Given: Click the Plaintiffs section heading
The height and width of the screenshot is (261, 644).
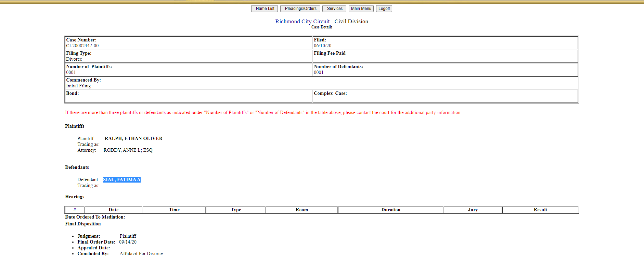Looking at the screenshot, I should [x=75, y=126].
